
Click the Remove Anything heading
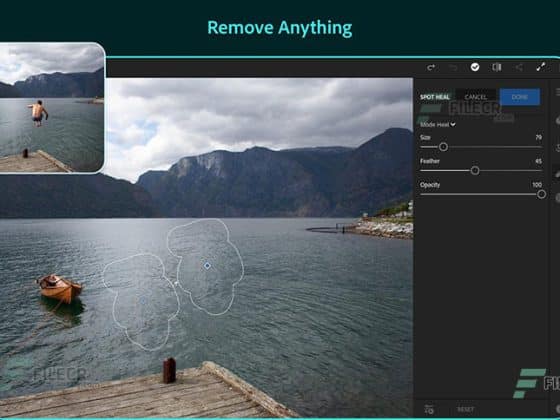click(280, 28)
